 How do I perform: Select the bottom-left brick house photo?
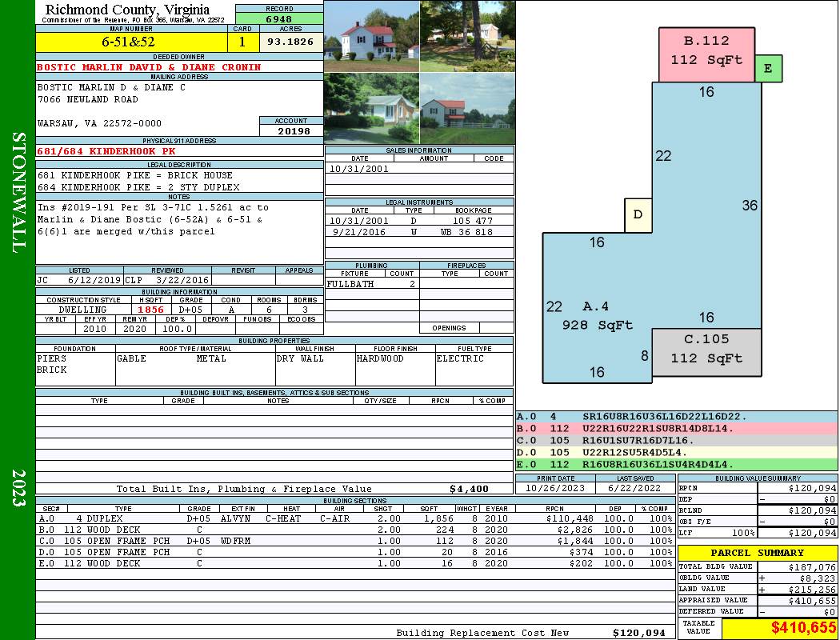click(x=371, y=108)
